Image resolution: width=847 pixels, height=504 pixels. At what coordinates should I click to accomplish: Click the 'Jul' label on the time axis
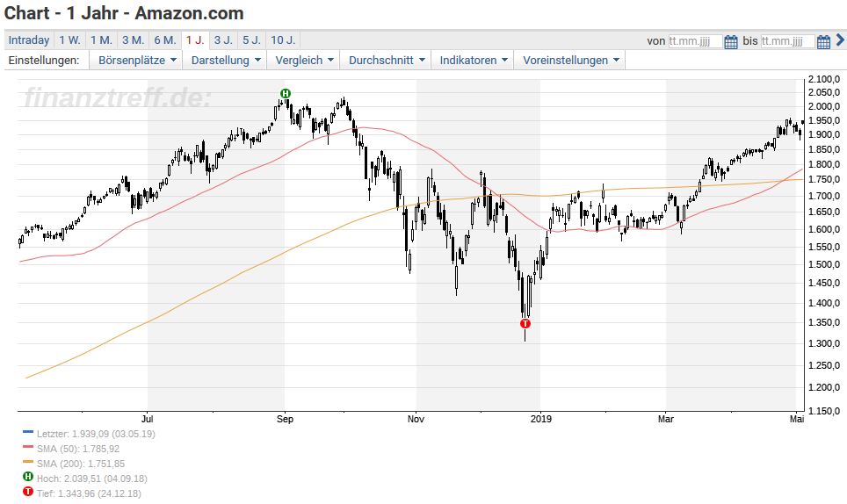147,420
